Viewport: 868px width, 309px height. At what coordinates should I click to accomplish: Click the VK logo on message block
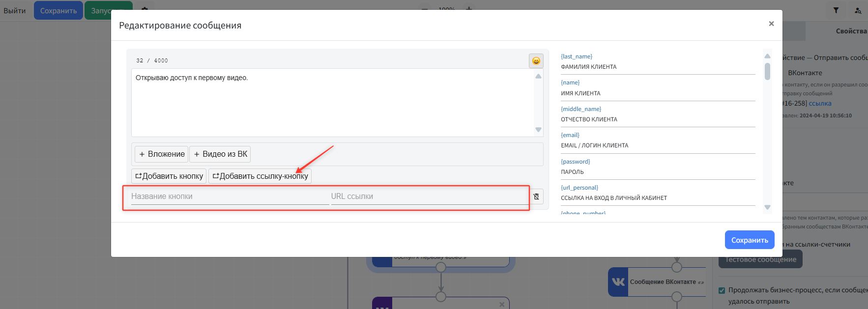tap(618, 282)
